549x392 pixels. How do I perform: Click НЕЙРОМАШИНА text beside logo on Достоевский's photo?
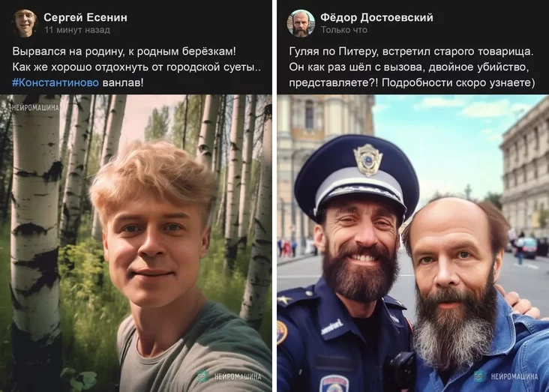pyautogui.click(x=514, y=376)
